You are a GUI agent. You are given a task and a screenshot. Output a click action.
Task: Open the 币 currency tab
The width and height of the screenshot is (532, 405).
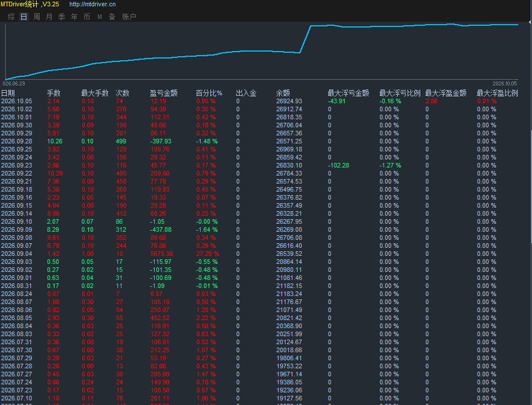click(87, 17)
